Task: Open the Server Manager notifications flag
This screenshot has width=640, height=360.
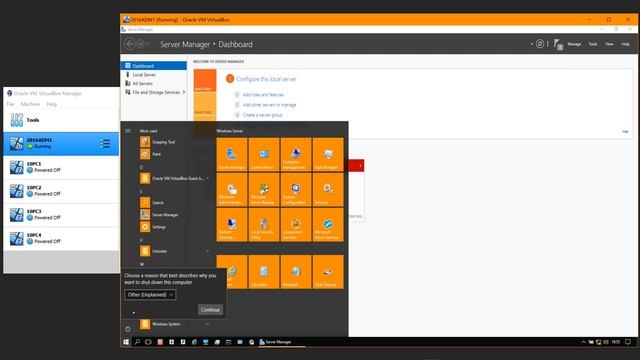Action: (x=558, y=44)
